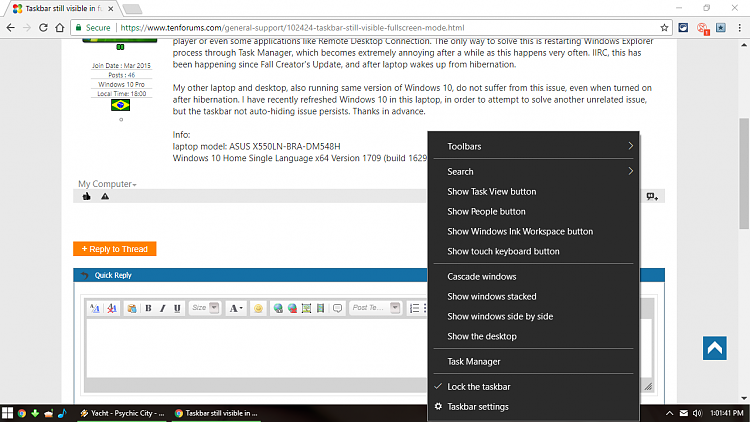This screenshot has height=422, width=750.
Task: Click the Secure site info label
Action: 93,28
